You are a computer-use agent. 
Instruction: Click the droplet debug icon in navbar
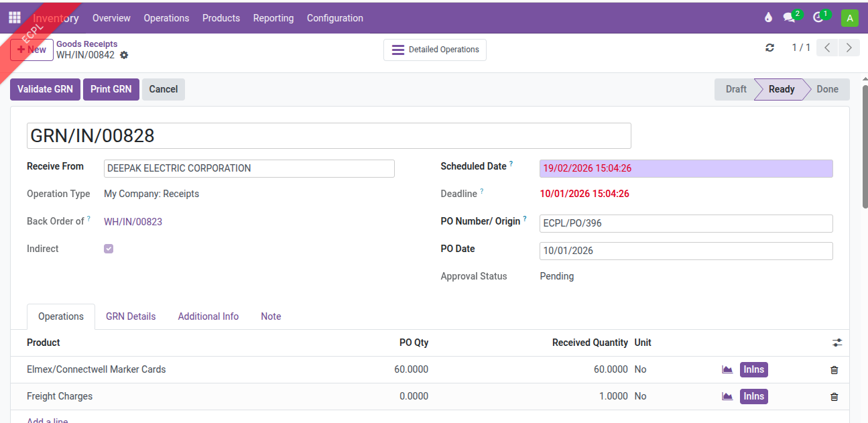click(768, 18)
